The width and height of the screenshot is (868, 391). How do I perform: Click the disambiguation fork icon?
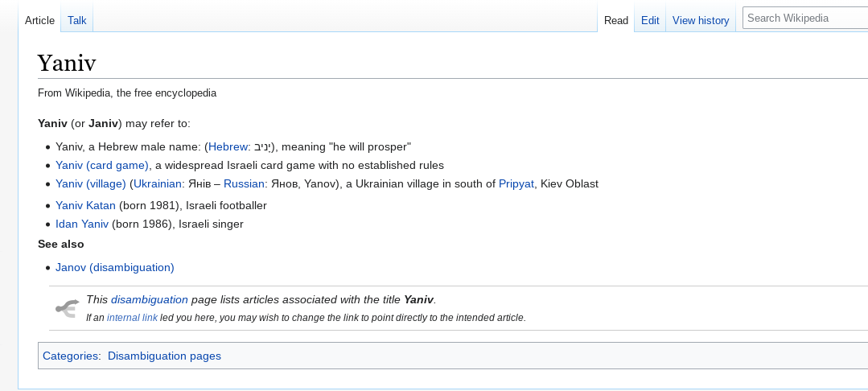[x=67, y=308]
